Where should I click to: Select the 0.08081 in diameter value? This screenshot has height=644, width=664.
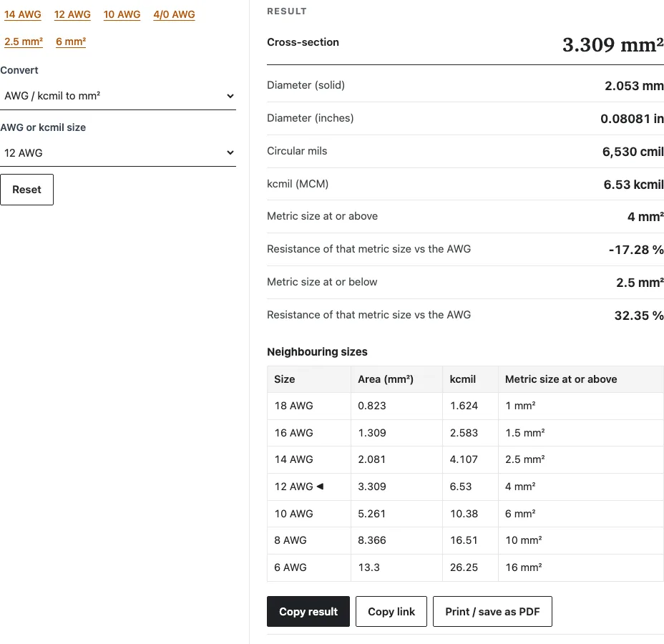coord(632,119)
